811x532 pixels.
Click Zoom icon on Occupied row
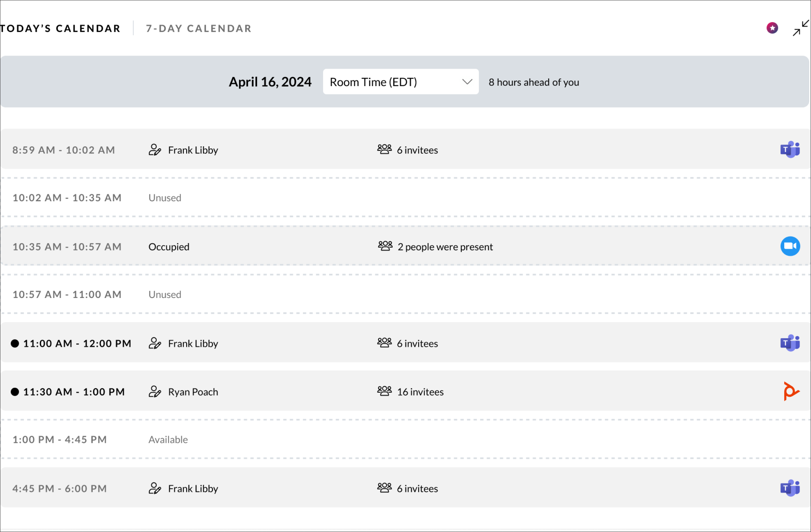click(x=790, y=246)
